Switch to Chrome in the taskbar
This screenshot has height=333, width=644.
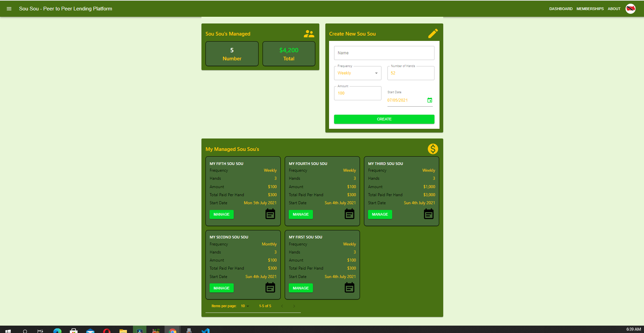pos(173,330)
